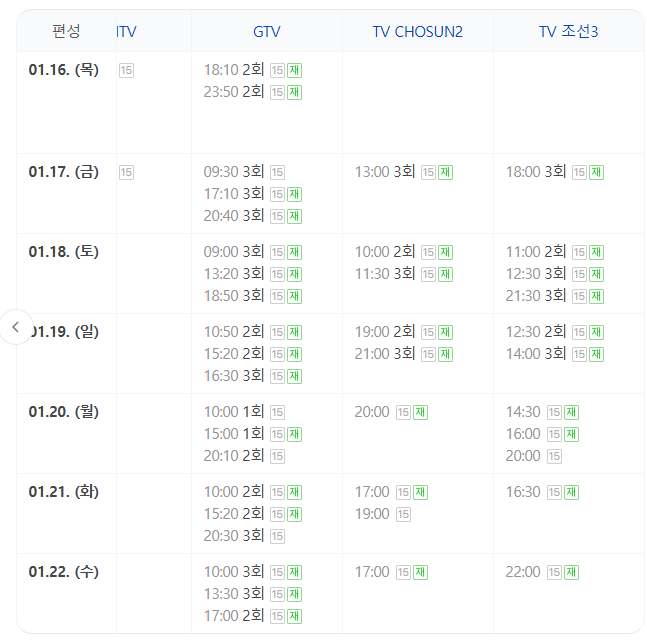Select the 편성 column header
Image resolution: width=647 pixels, height=644 pixels.
(66, 31)
